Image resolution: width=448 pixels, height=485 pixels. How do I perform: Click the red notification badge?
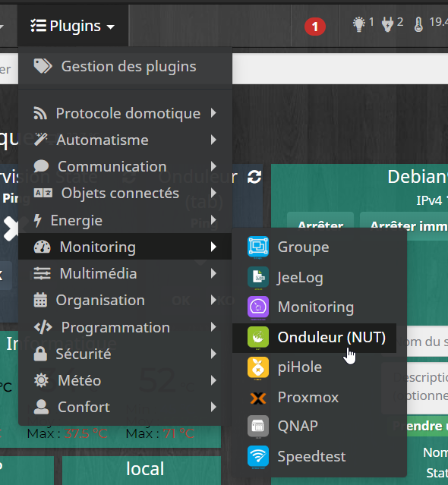[x=315, y=27]
